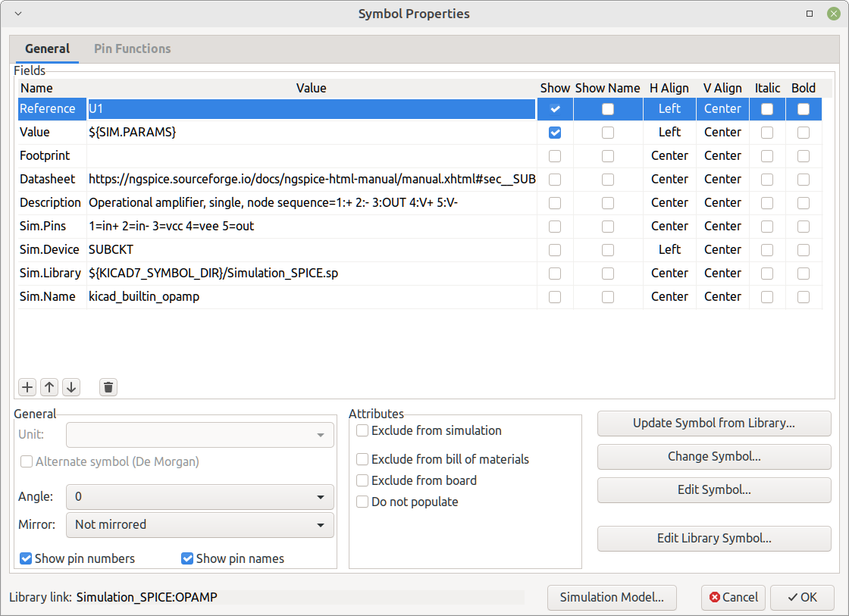
Task: Enable Exclude from simulation checkbox
Action: [x=362, y=430]
